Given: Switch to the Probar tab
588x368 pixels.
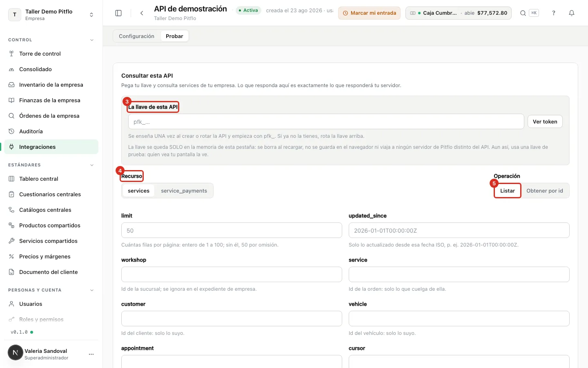Looking at the screenshot, I should (x=174, y=36).
